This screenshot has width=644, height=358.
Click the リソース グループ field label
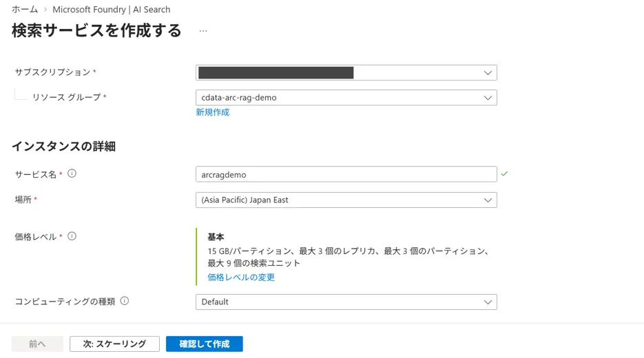67,97
